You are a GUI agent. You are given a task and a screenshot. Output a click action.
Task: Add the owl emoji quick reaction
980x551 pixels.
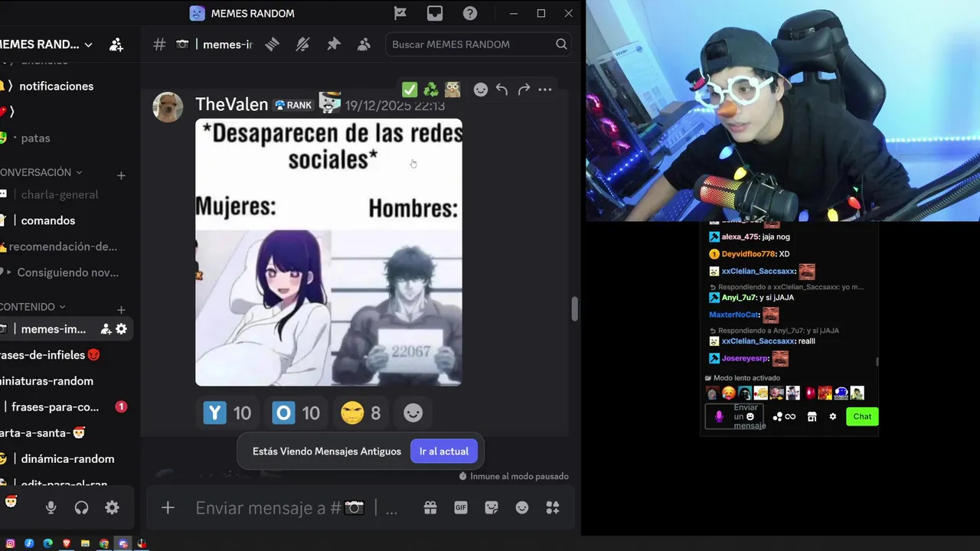pyautogui.click(x=452, y=90)
